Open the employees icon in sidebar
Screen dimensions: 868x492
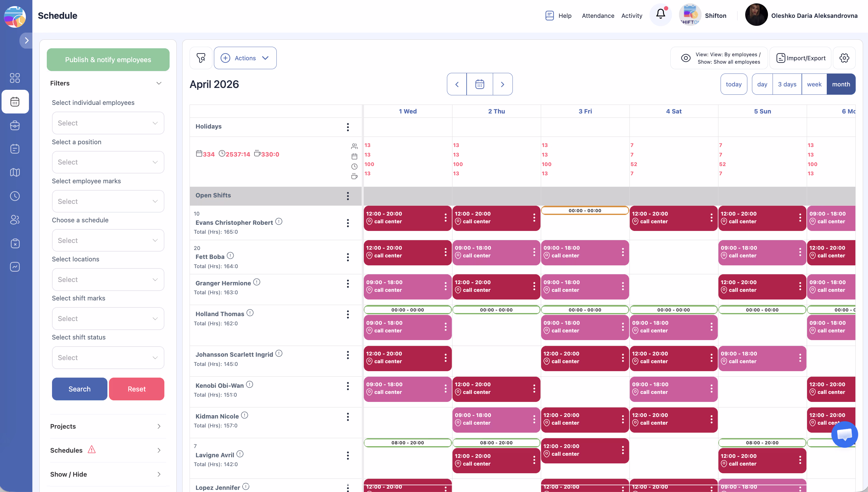tap(15, 220)
